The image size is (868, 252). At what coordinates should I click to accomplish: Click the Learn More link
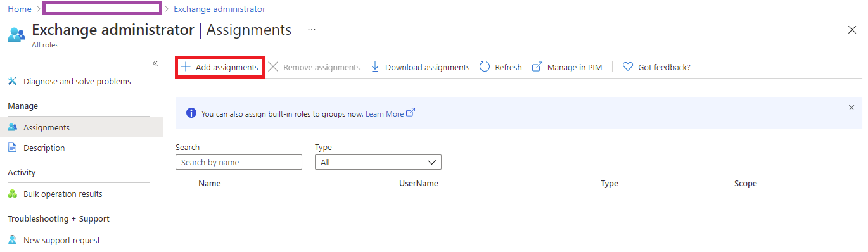coord(385,114)
